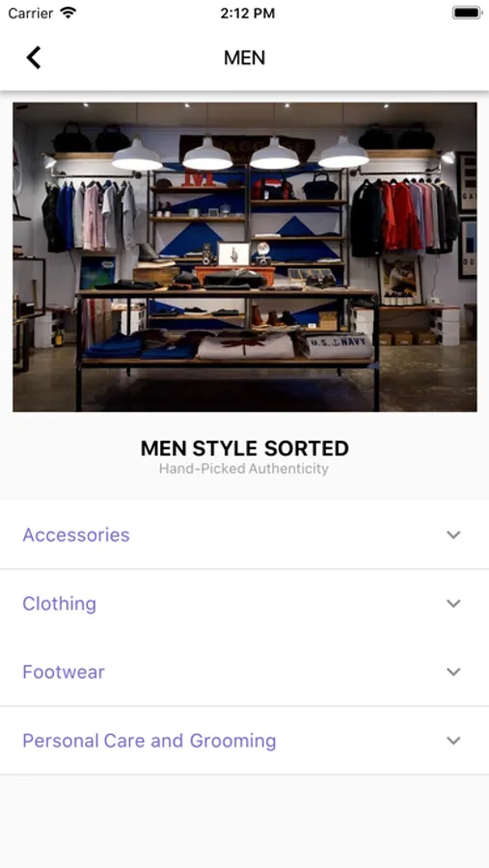Click the U.S. NAVY bag in photo
Viewport: 489px width, 868px height.
pos(337,346)
